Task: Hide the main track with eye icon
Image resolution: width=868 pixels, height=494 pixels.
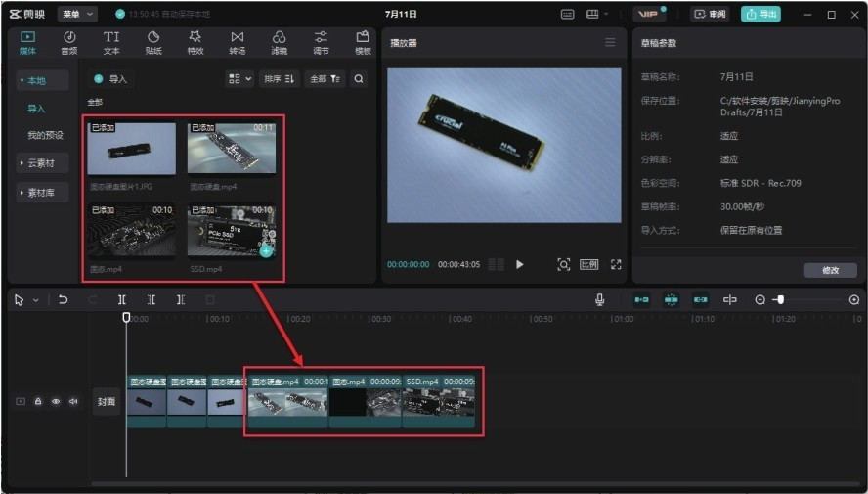Action: pos(56,401)
